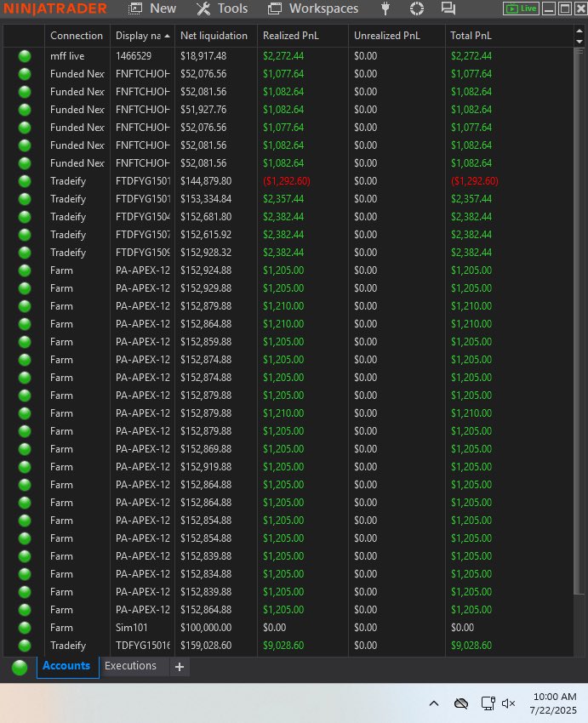Select display name 1466529
This screenshot has height=723, width=588.
coord(134,56)
